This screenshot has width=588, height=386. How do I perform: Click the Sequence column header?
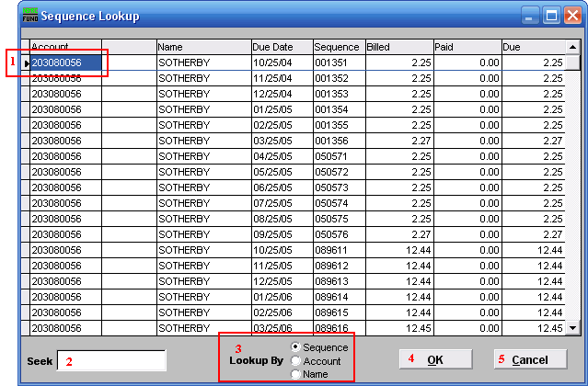(337, 46)
